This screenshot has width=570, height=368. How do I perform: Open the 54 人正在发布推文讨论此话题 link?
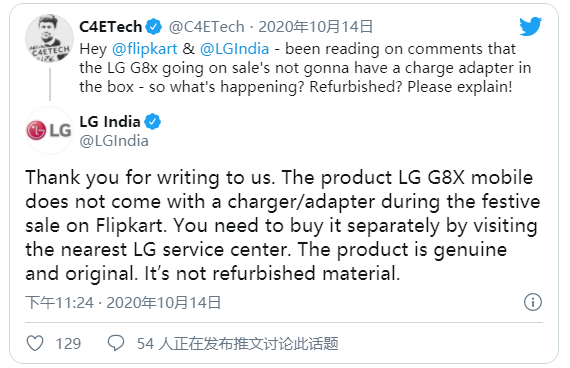(238, 343)
